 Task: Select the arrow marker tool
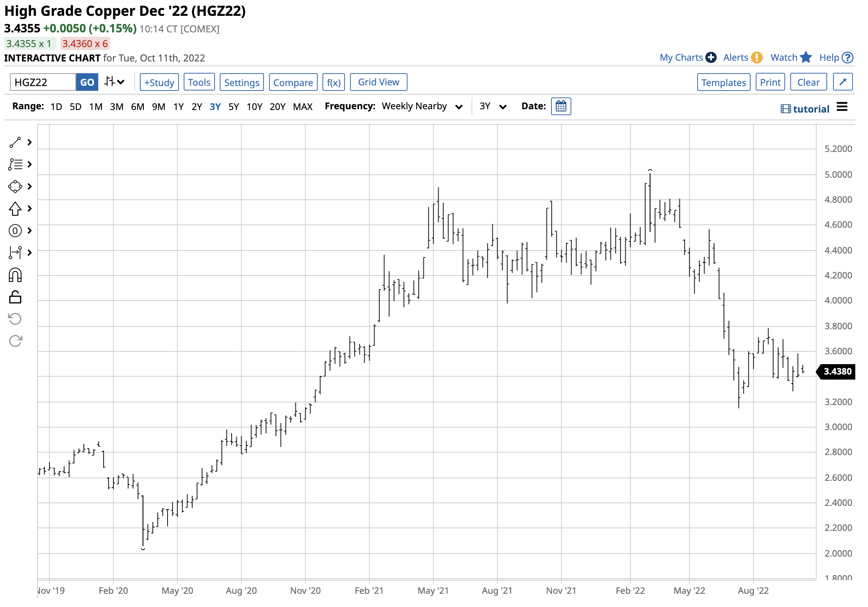pos(15,209)
